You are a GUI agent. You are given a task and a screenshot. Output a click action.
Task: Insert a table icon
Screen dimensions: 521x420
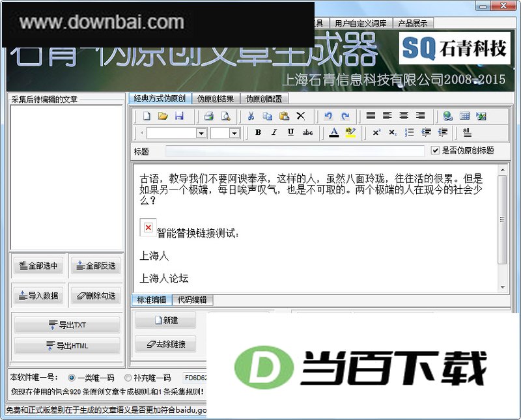464,116
